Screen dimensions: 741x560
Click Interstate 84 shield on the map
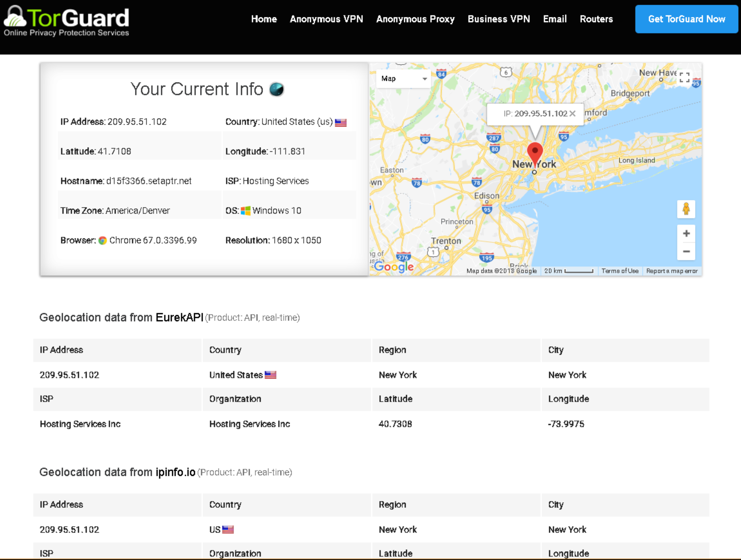441,74
